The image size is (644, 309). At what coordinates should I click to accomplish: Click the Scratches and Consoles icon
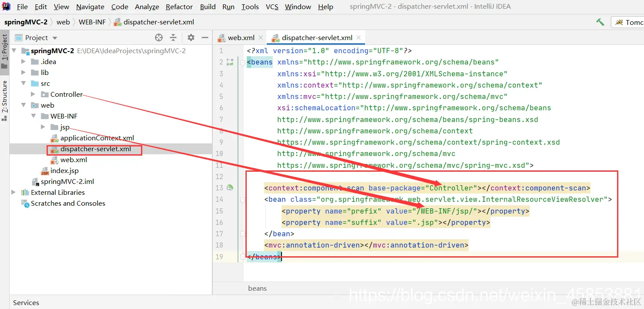tap(25, 203)
